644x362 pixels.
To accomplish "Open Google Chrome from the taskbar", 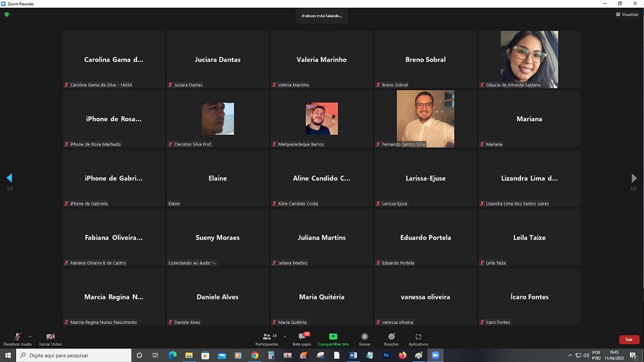I will click(254, 355).
